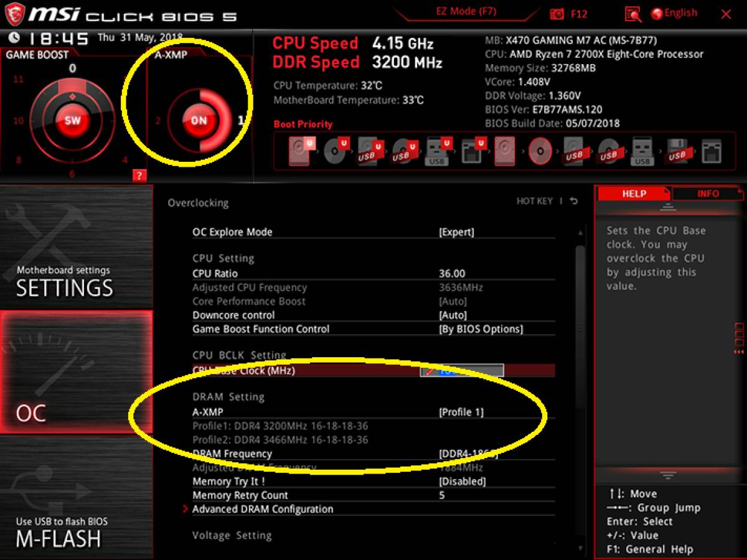747x560 pixels.
Task: Open OC Explore Mode Expert dropdown
Action: pos(456,232)
